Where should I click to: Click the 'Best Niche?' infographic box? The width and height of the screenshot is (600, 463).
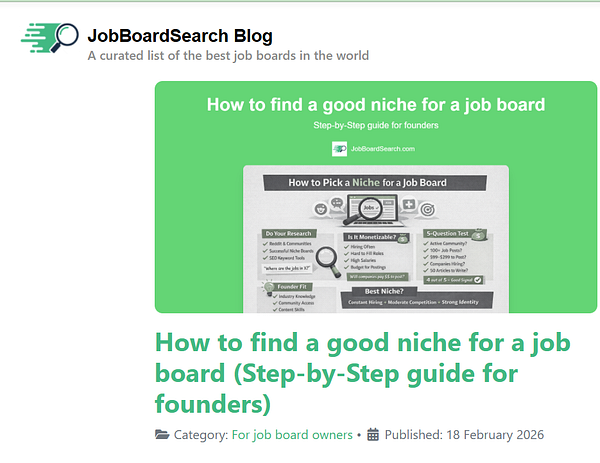click(x=417, y=298)
